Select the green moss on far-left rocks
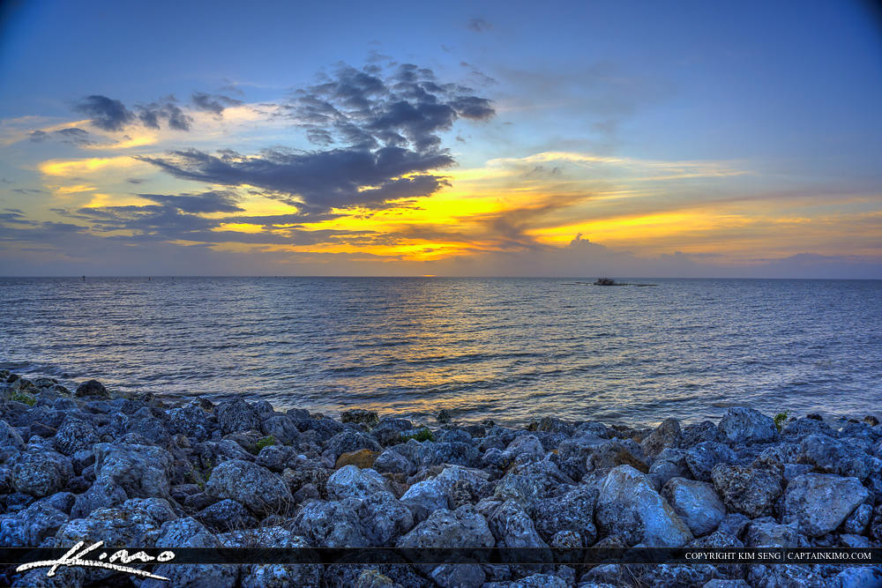Image resolution: width=882 pixels, height=588 pixels. [x=22, y=398]
